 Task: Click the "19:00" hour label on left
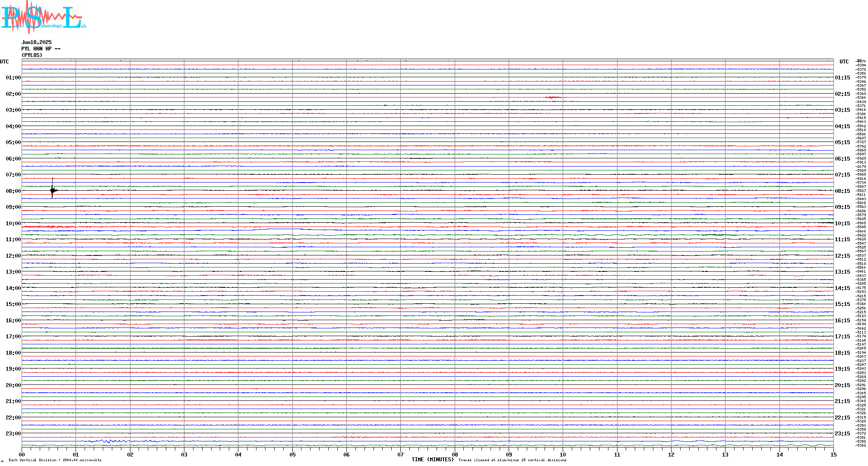(x=13, y=369)
